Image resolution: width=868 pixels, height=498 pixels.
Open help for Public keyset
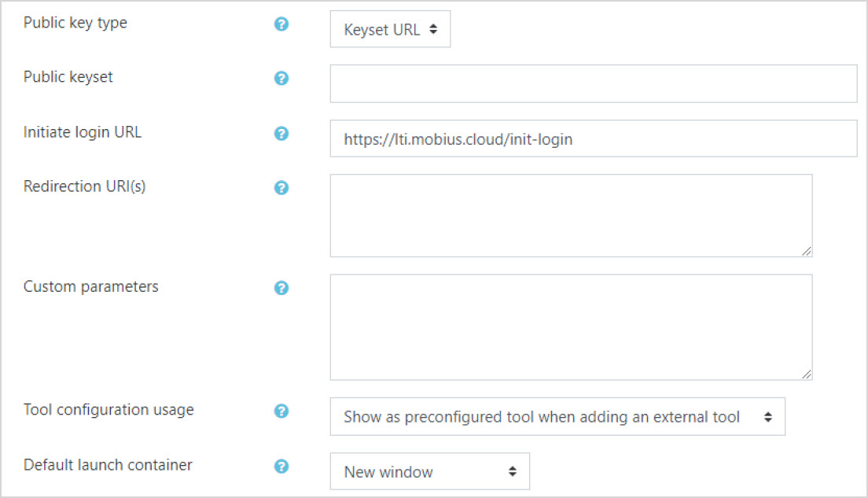coord(281,79)
